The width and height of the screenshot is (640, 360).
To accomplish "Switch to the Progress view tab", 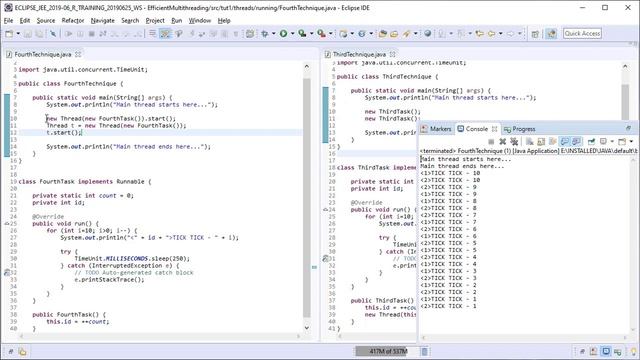I will click(519, 129).
